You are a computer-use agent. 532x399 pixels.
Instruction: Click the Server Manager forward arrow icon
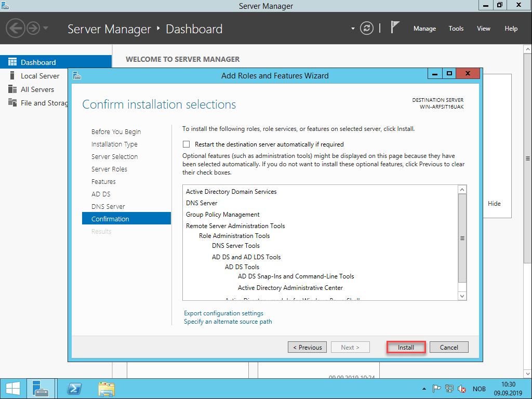pyautogui.click(x=33, y=28)
